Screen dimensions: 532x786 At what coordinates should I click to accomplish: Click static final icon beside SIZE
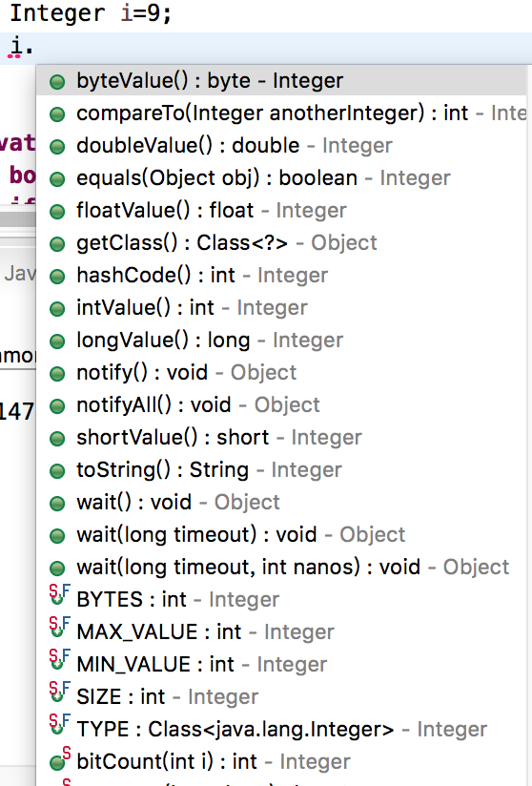point(60,693)
